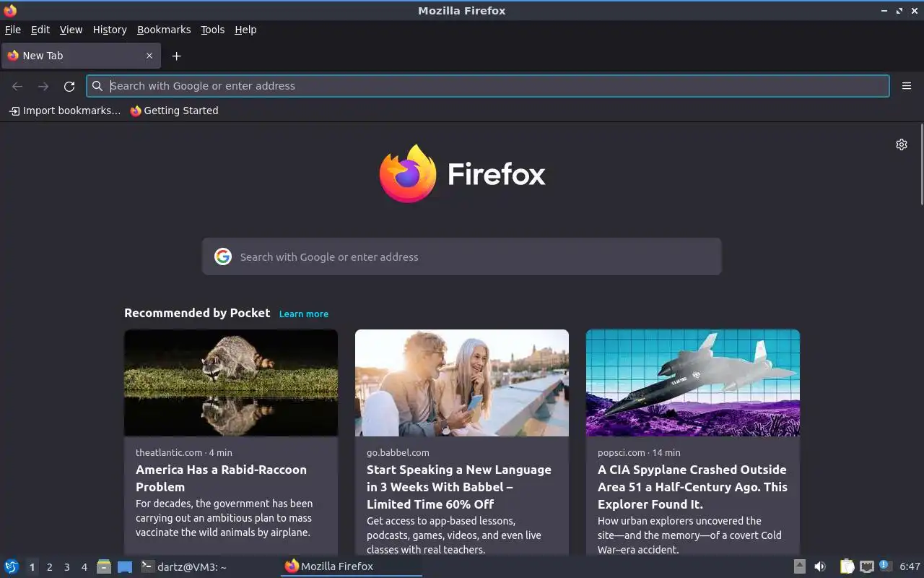Screen dimensions: 924x578
Task: Open America Has a Rabid-Raccoon Problem headline
Action: [222, 478]
